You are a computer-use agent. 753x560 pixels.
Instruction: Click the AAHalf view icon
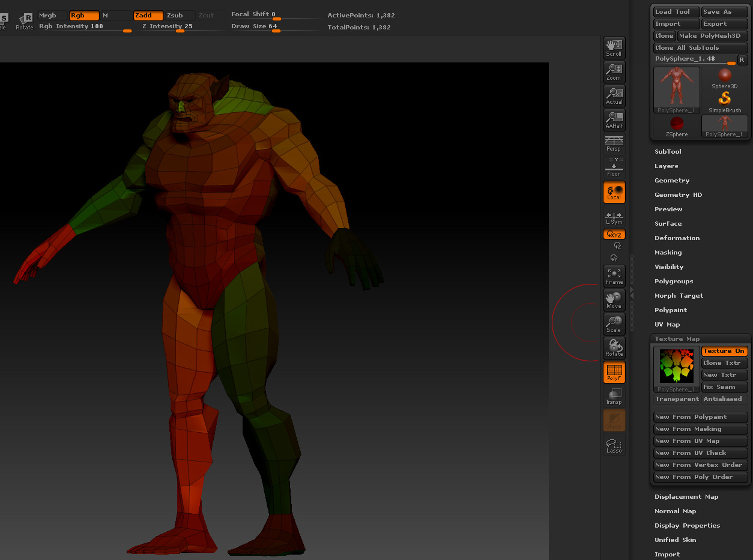[x=614, y=120]
